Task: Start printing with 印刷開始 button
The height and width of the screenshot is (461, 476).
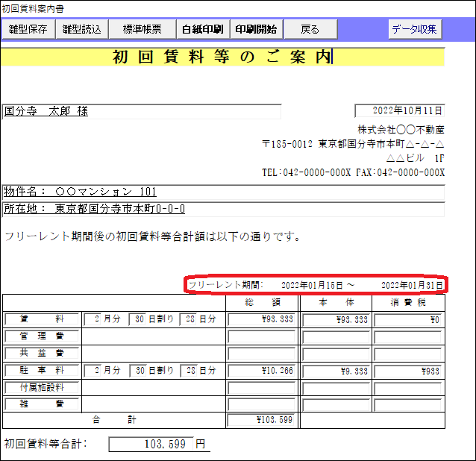Action: pos(256,30)
